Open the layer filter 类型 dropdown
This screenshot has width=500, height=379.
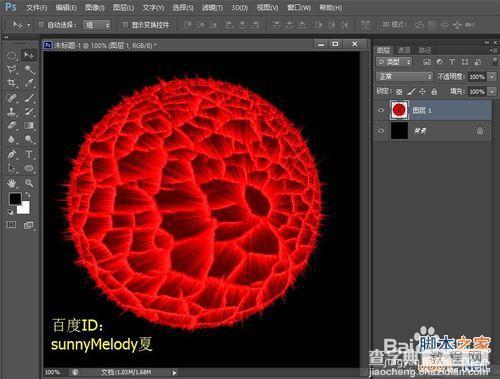[x=394, y=62]
